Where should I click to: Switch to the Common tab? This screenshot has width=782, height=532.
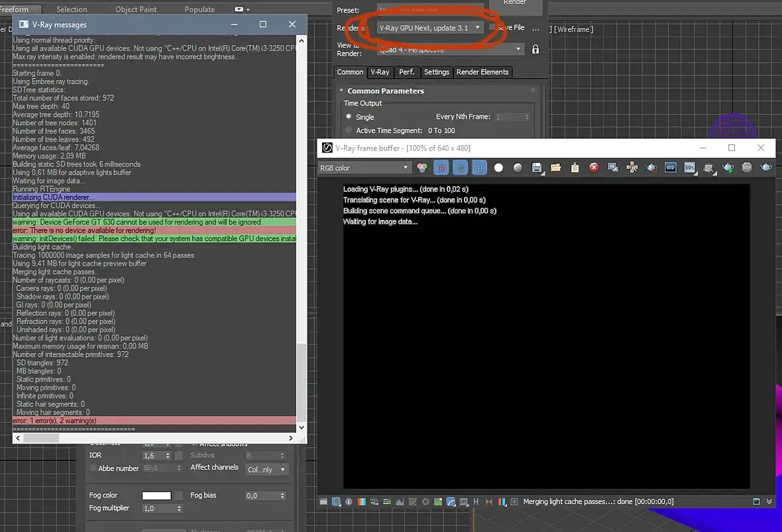[350, 72]
